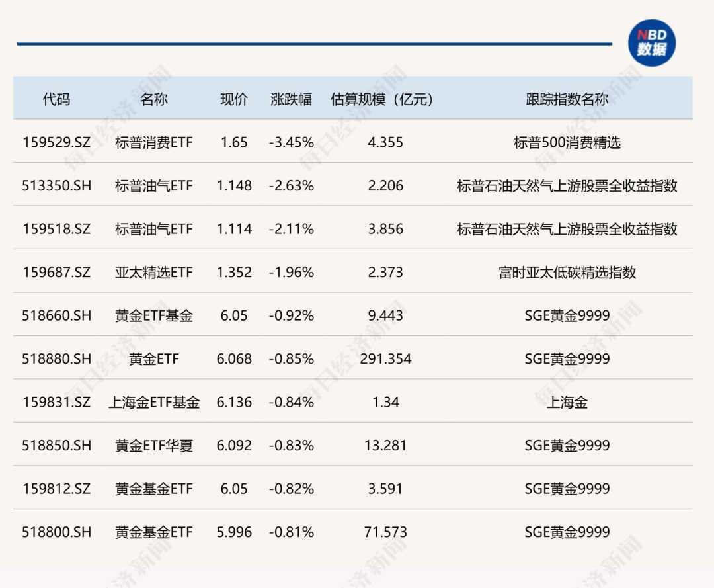
Task: Click the 标普500消费精选 index name
Action: 567,142
